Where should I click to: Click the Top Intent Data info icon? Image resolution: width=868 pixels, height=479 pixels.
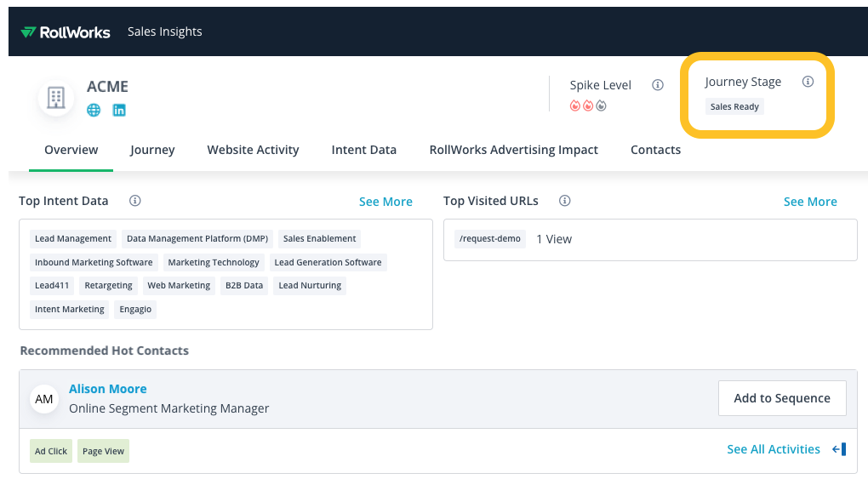(x=135, y=201)
